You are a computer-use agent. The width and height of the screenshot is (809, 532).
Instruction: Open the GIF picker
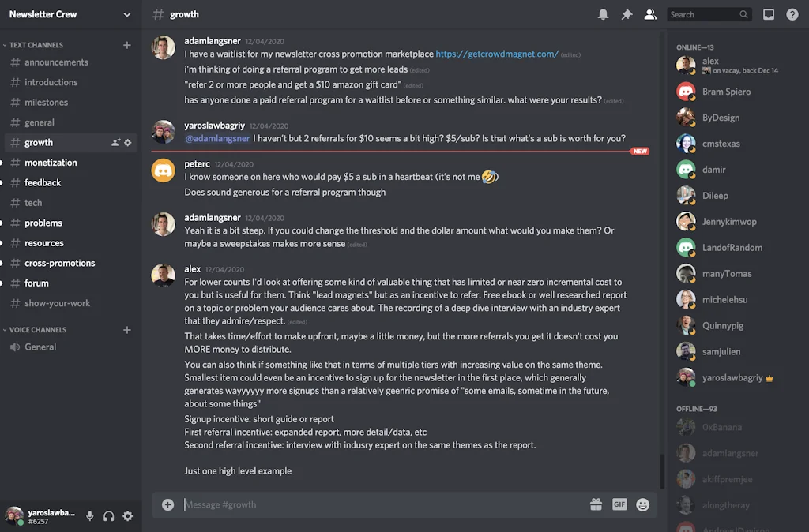point(619,504)
